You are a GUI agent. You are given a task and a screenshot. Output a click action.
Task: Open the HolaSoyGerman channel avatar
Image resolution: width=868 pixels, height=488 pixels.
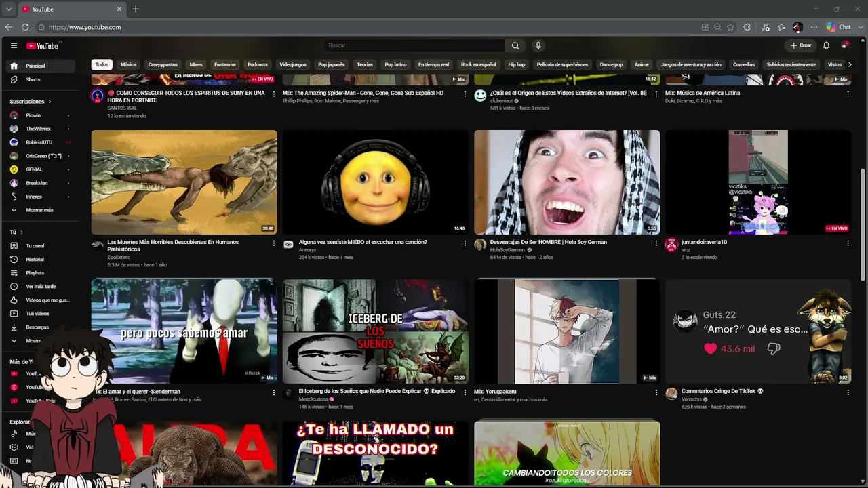pyautogui.click(x=480, y=245)
